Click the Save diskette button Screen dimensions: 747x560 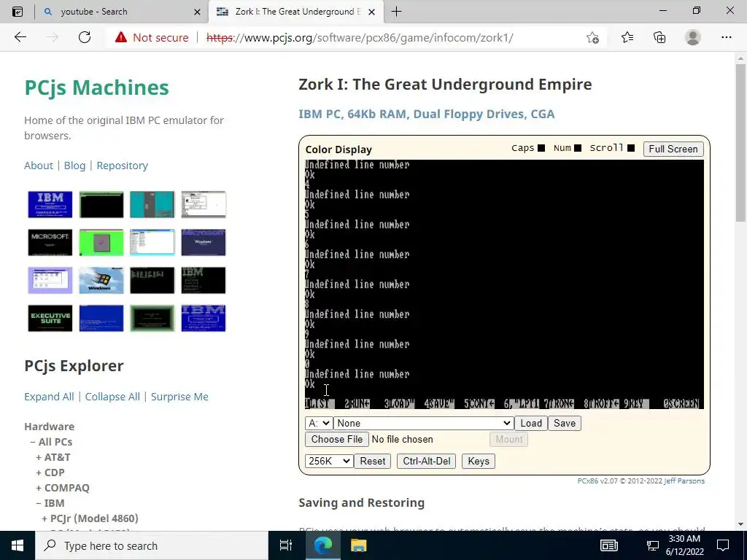pyautogui.click(x=565, y=424)
